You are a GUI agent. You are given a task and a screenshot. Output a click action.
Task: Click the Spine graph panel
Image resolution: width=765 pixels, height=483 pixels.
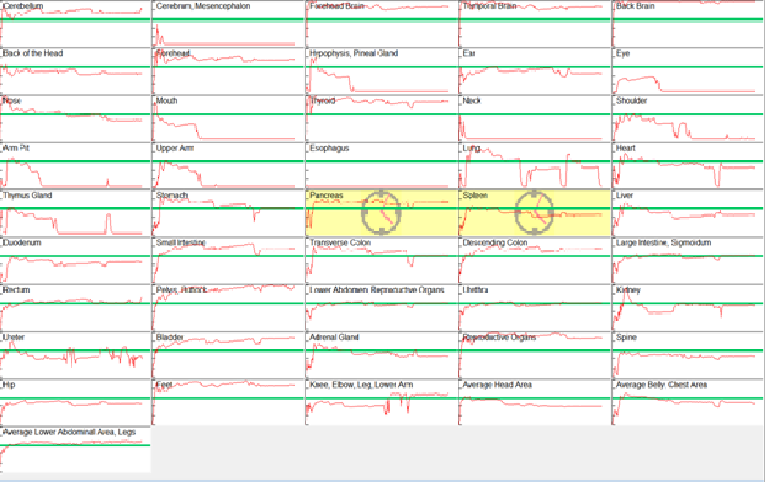tap(687, 354)
